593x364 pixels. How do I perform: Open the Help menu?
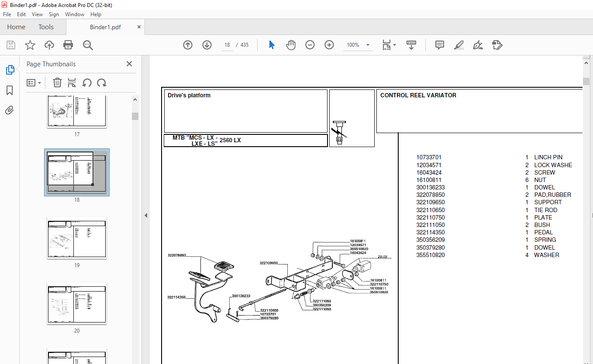tap(96, 14)
